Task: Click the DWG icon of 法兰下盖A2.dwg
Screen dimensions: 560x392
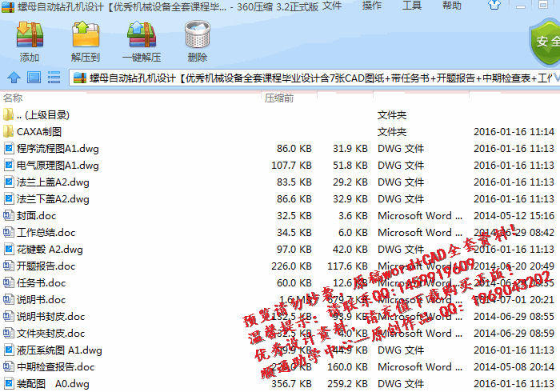Action: (x=9, y=199)
